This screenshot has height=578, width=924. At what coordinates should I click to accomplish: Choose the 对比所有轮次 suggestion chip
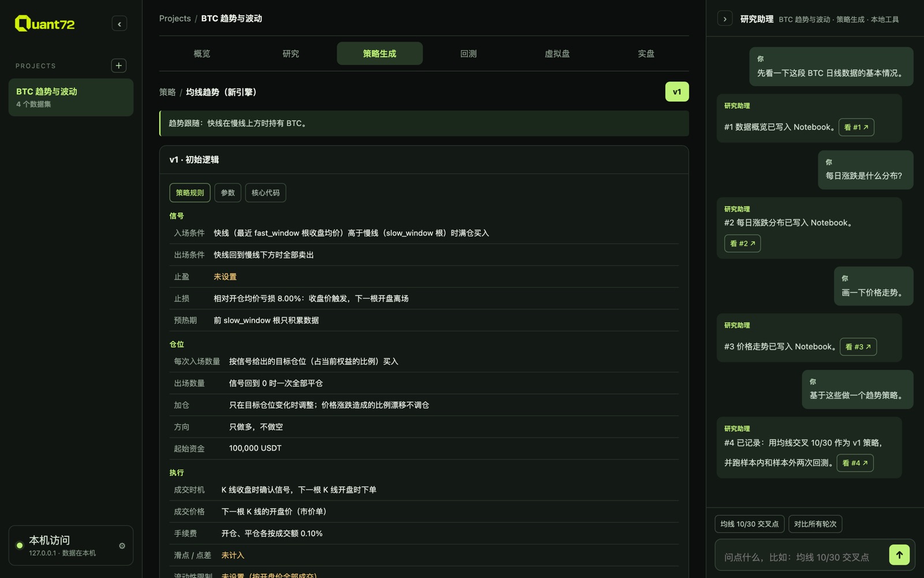point(815,524)
